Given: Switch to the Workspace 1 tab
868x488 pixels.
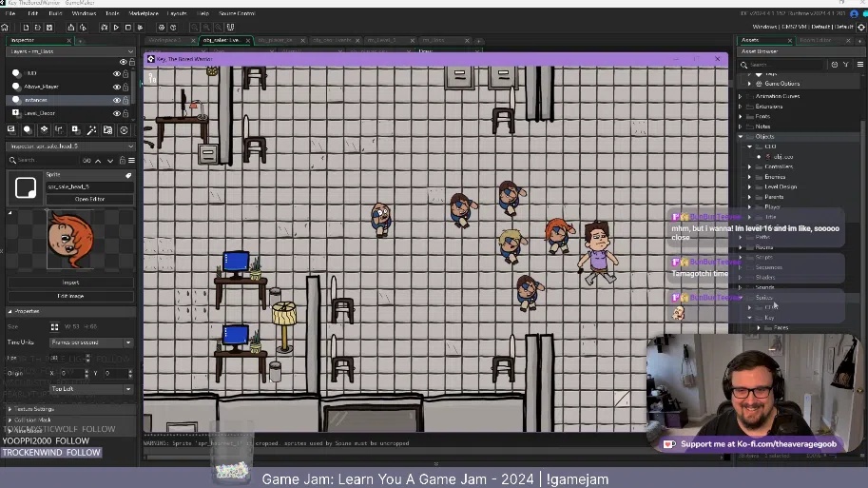Looking at the screenshot, I should tap(165, 40).
